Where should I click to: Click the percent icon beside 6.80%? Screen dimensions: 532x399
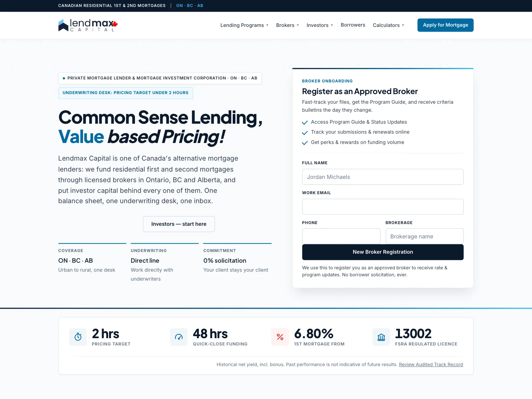click(x=280, y=337)
